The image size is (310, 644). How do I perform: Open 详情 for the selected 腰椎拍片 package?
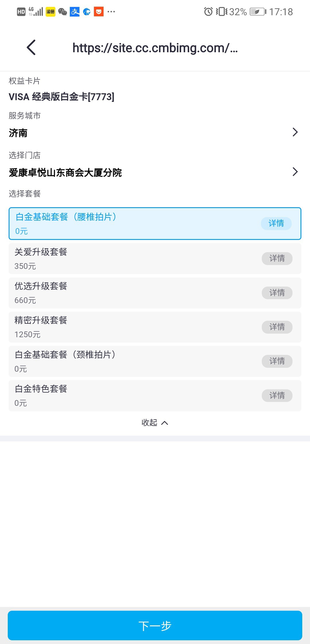(276, 223)
